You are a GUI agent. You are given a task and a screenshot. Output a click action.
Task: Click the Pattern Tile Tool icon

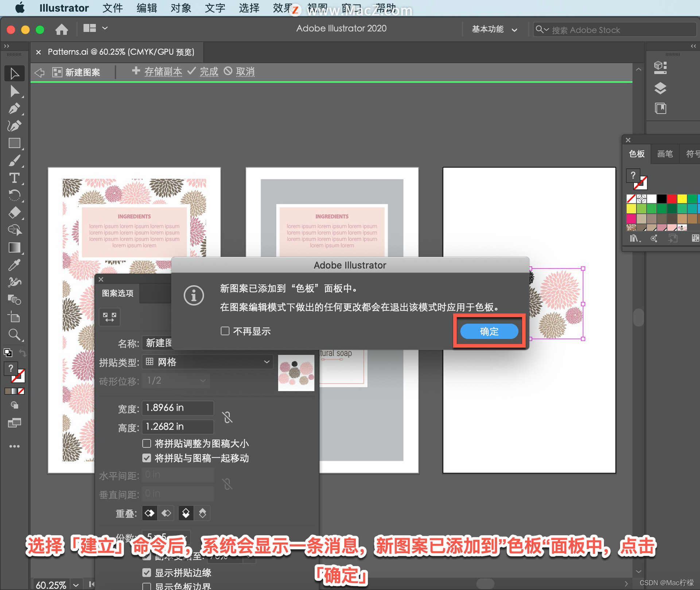pos(110,317)
